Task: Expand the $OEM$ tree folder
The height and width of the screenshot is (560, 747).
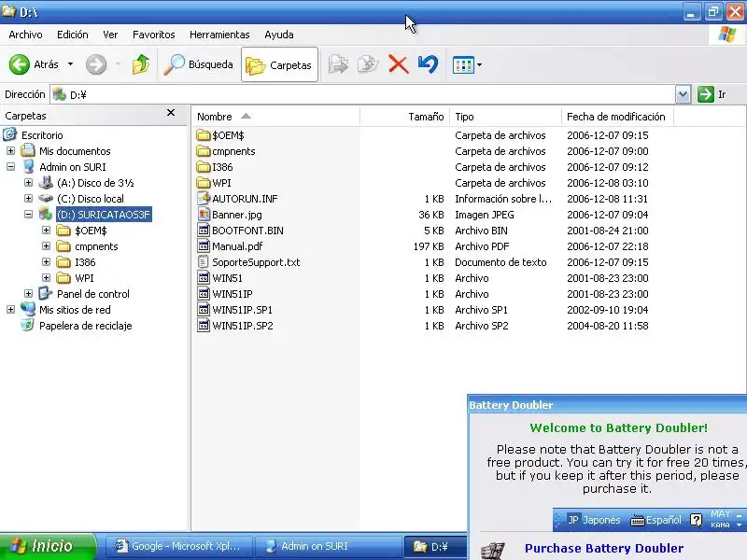Action: pos(46,231)
